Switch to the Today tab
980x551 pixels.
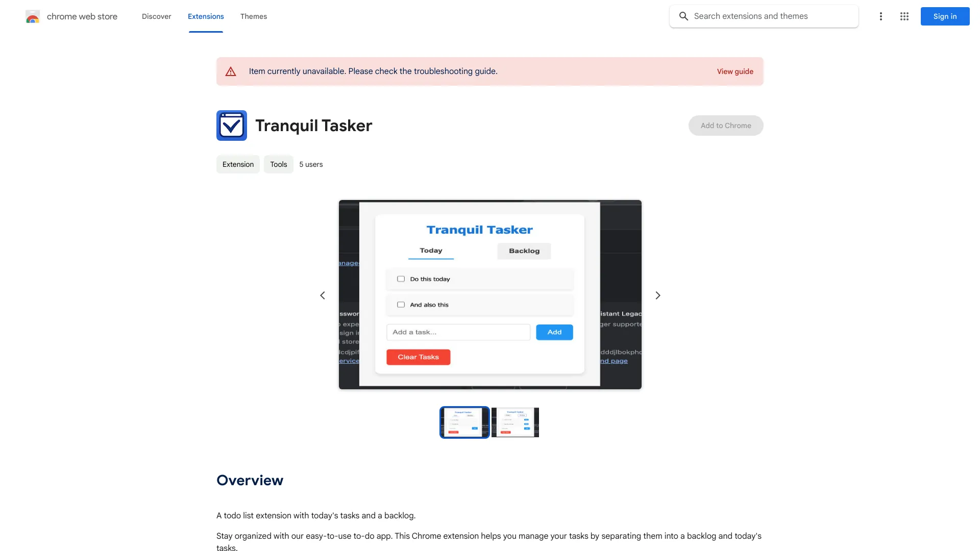pos(431,251)
